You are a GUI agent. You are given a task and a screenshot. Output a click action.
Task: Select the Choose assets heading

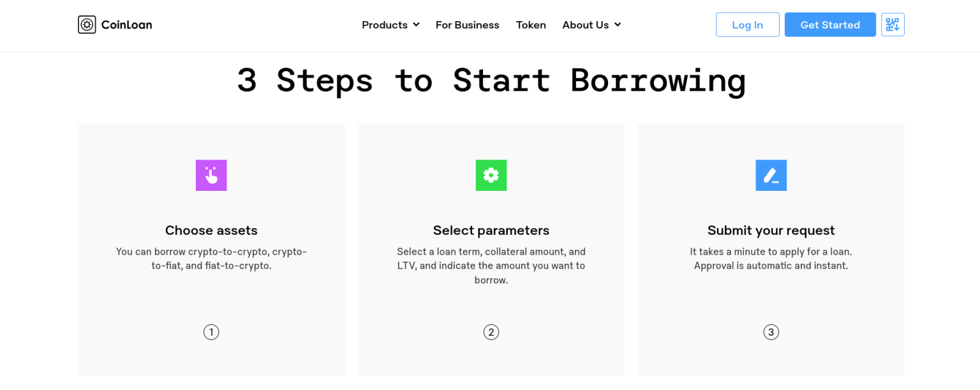coord(211,230)
